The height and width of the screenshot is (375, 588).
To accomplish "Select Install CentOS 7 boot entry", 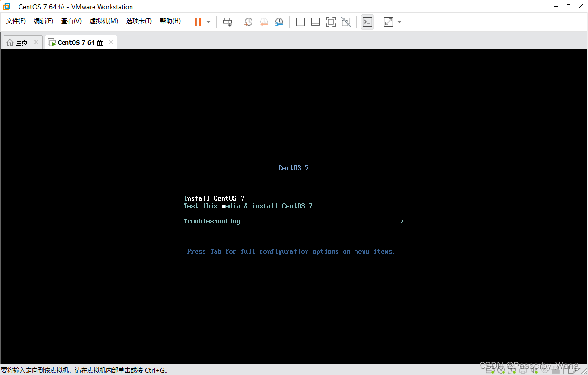I will click(x=214, y=198).
